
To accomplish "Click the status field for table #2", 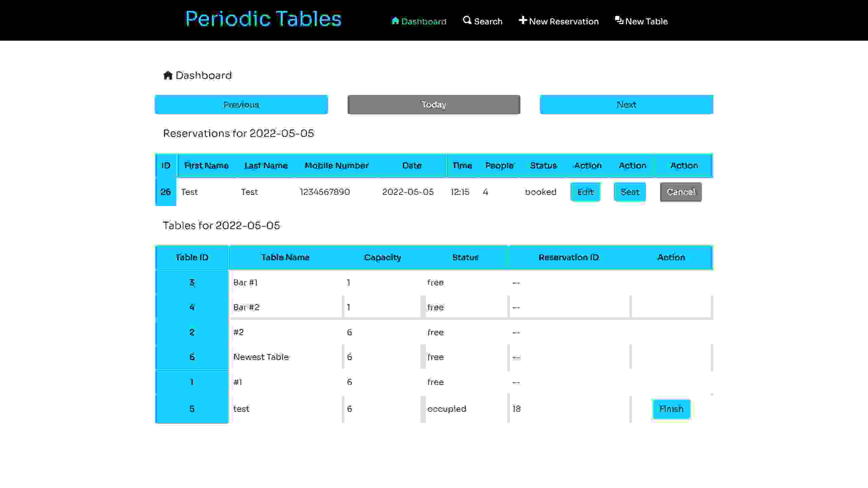I will [435, 332].
